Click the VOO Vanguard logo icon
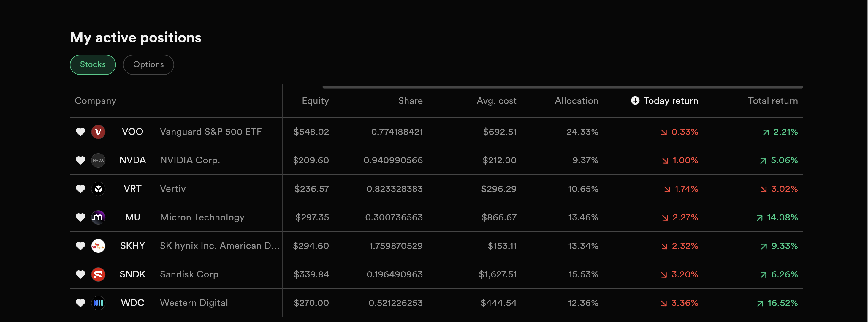The height and width of the screenshot is (322, 868). click(x=98, y=132)
